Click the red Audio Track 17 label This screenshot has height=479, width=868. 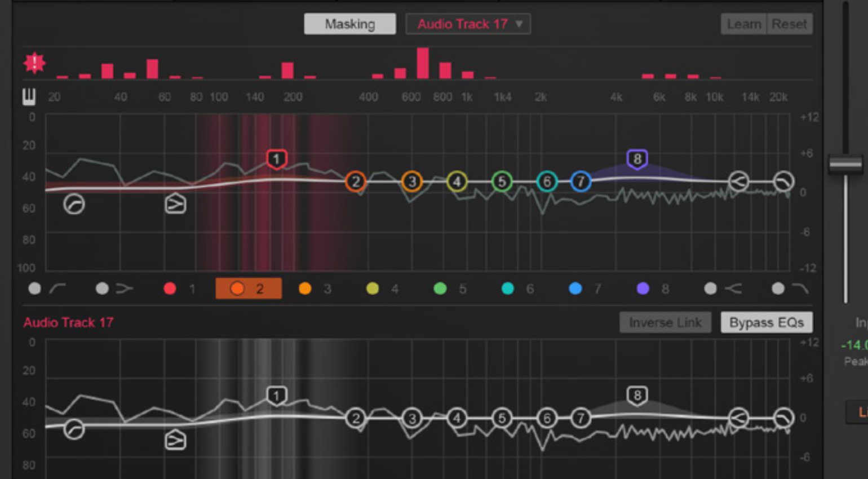[68, 322]
